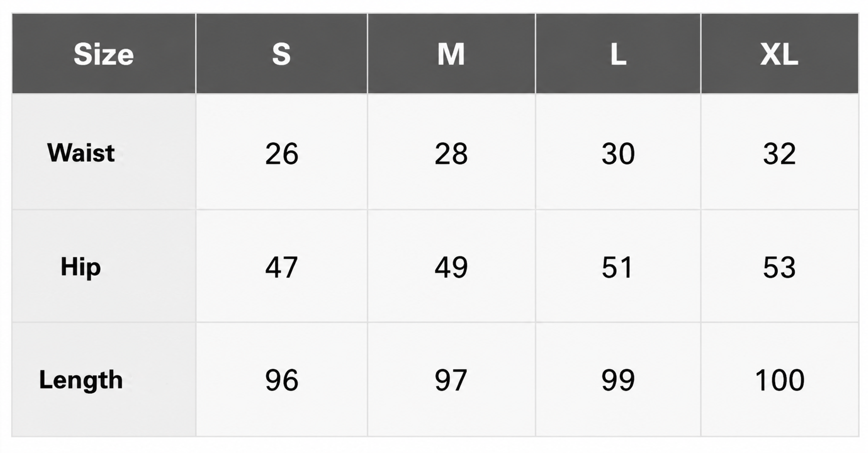
Task: Click hip value 53 cell
Action: tap(780, 266)
